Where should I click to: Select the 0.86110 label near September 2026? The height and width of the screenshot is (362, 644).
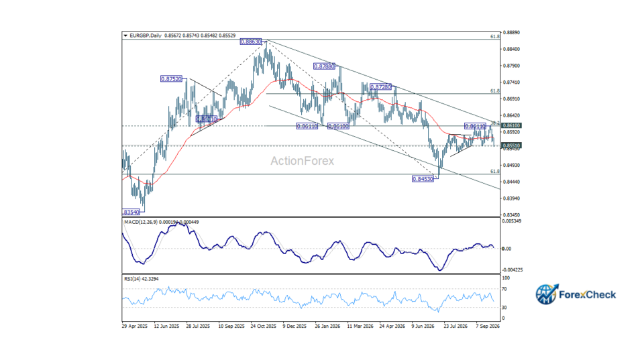[475, 127]
